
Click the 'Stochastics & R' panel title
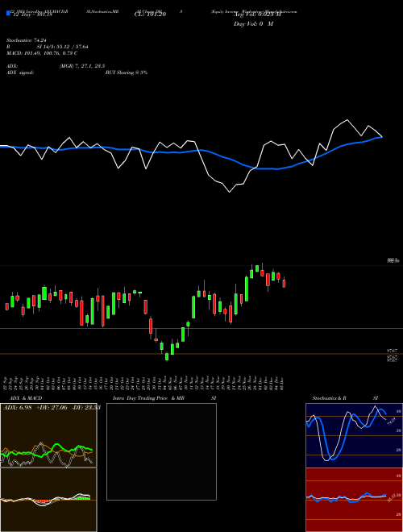[x=330, y=398]
